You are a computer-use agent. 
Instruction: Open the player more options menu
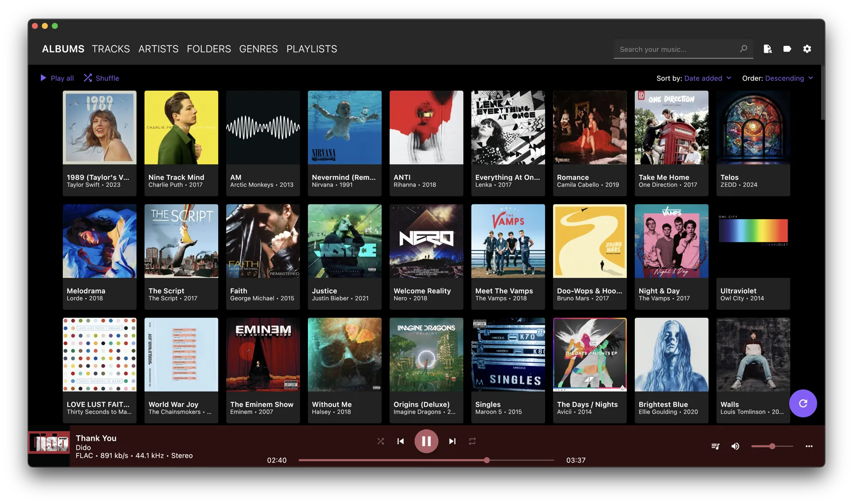click(x=809, y=446)
